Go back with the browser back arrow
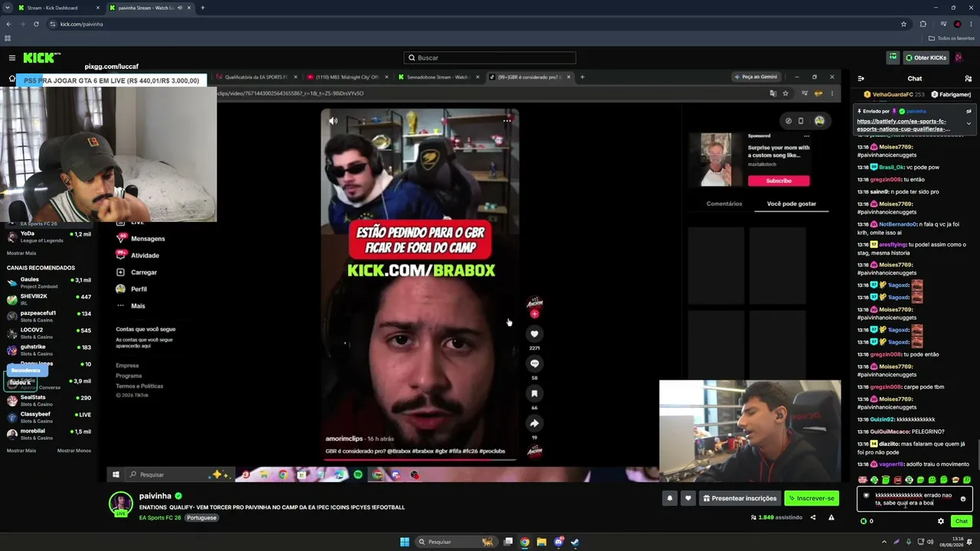 (x=8, y=24)
